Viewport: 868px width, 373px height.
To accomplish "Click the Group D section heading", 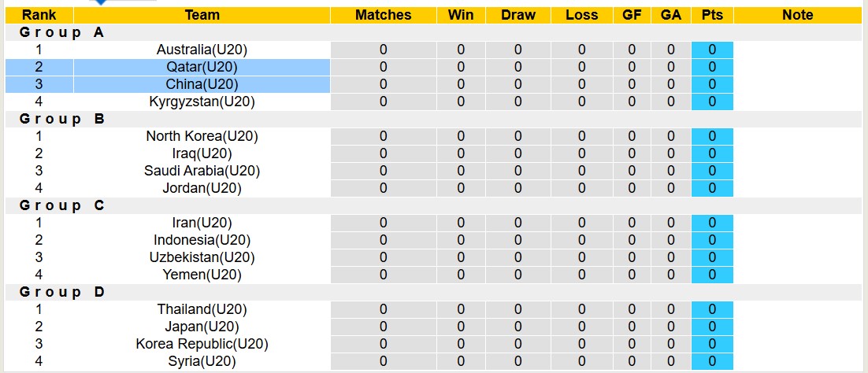I will pyautogui.click(x=62, y=292).
